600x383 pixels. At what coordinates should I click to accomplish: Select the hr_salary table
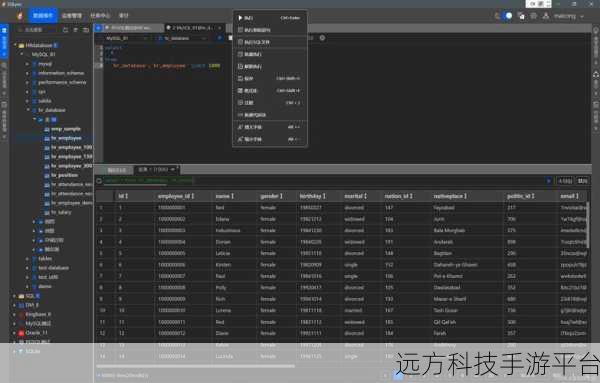(x=61, y=212)
